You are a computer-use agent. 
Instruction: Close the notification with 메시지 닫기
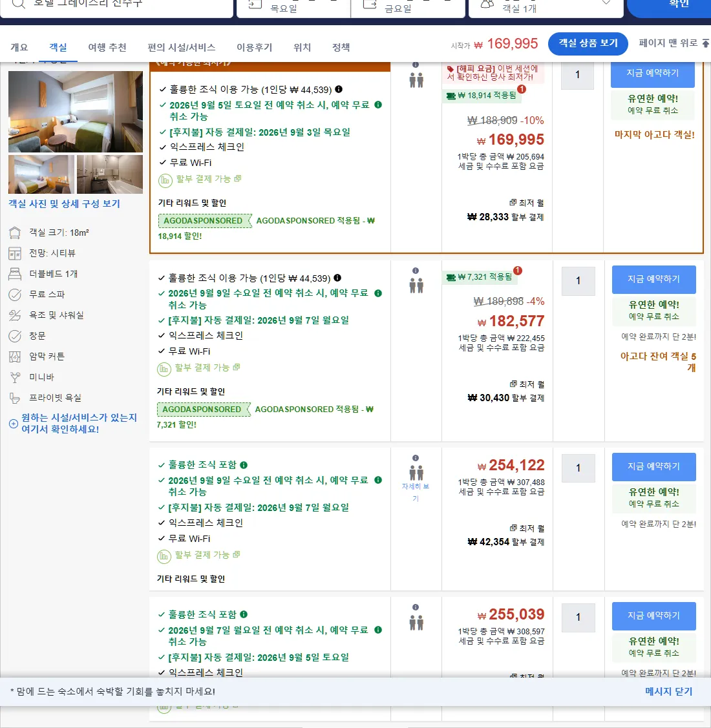click(x=669, y=691)
